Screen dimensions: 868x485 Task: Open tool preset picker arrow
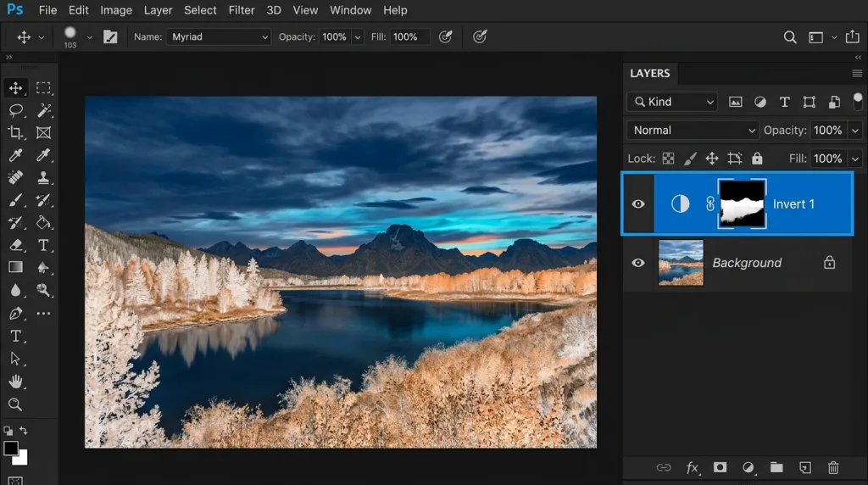[41, 37]
